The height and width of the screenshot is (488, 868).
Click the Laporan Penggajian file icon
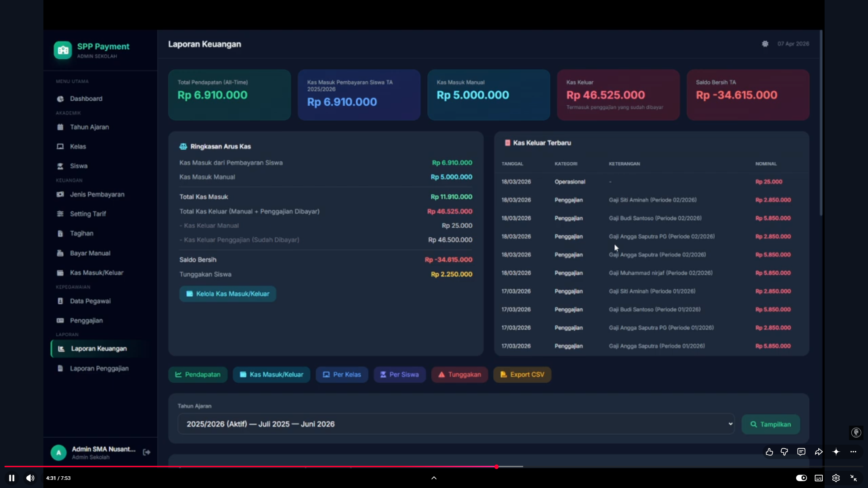(60, 368)
